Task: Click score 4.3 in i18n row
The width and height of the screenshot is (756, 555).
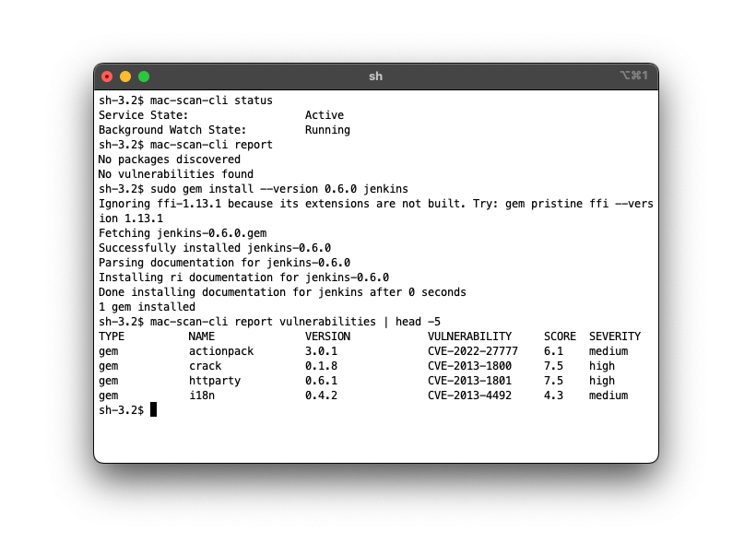Action: (x=553, y=396)
